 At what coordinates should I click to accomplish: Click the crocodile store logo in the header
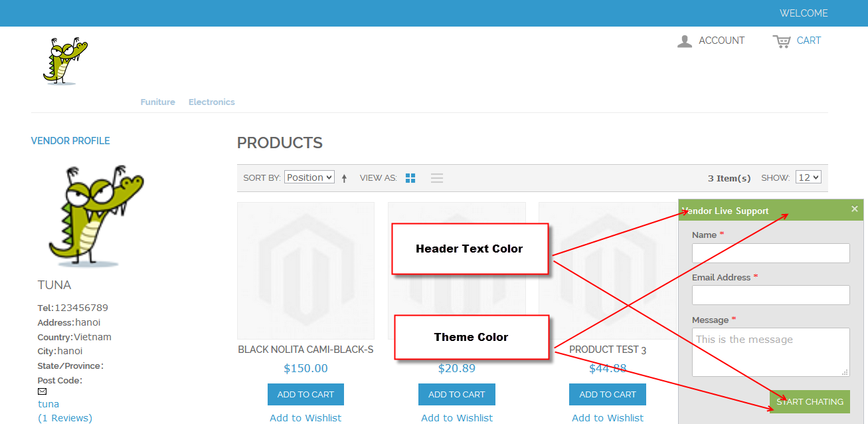65,61
